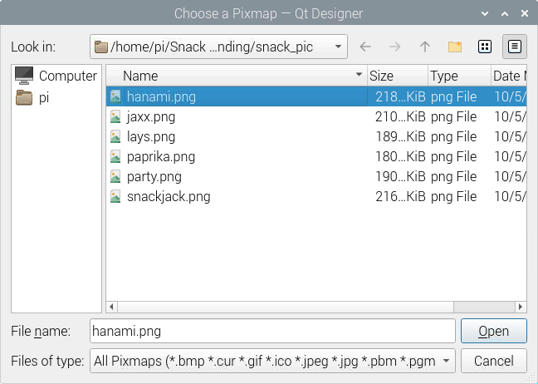The image size is (538, 384).
Task: Select the lays.png file icon
Action: tap(116, 137)
